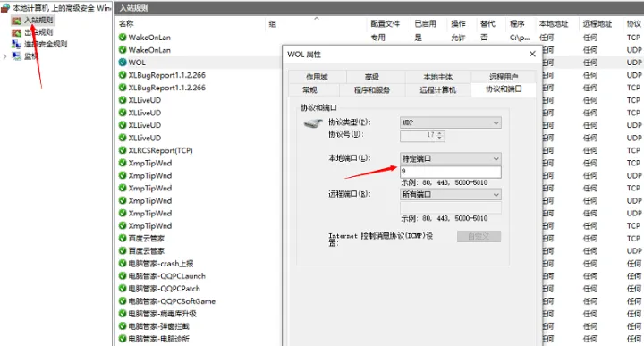
Task: Click the 连接安全规则 icon in the left tree
Action: pos(16,44)
